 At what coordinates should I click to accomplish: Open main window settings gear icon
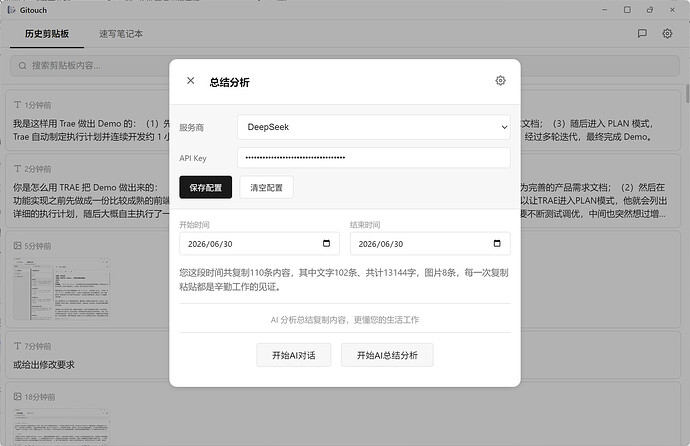click(x=668, y=33)
